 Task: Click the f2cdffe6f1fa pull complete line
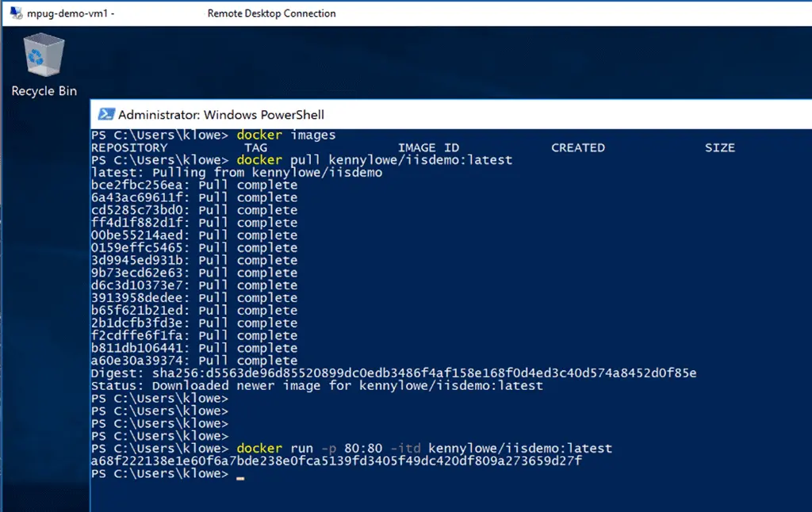[x=194, y=335]
